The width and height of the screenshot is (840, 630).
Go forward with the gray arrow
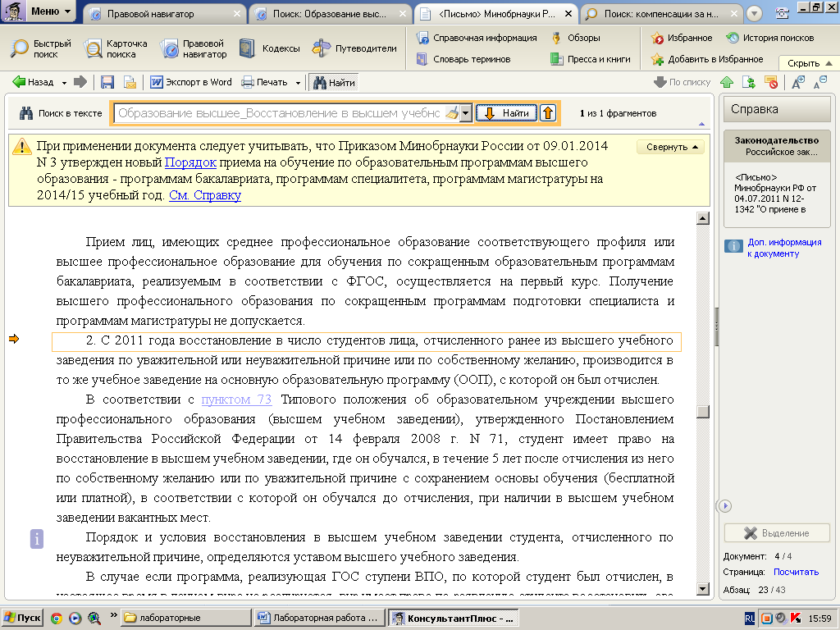[x=80, y=82]
